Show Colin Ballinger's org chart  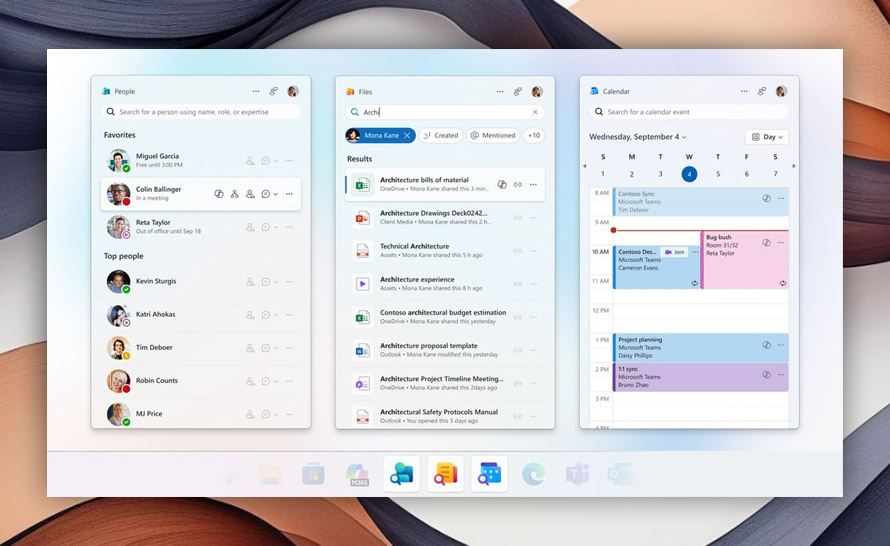[234, 194]
